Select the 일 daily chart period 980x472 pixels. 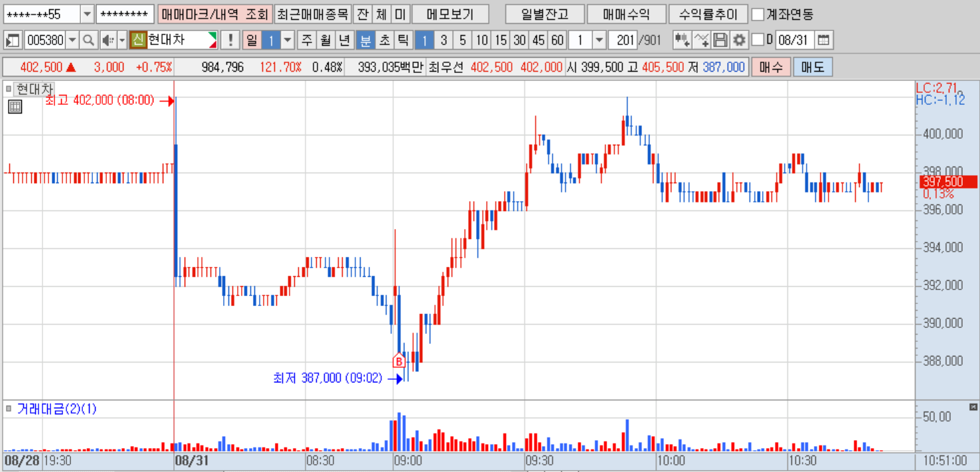(252, 40)
